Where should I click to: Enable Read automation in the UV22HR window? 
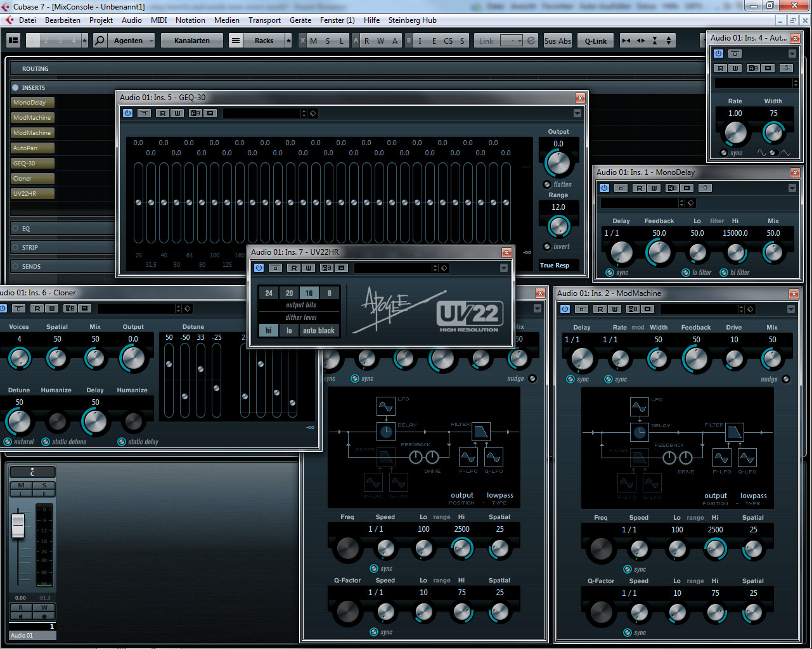(293, 268)
